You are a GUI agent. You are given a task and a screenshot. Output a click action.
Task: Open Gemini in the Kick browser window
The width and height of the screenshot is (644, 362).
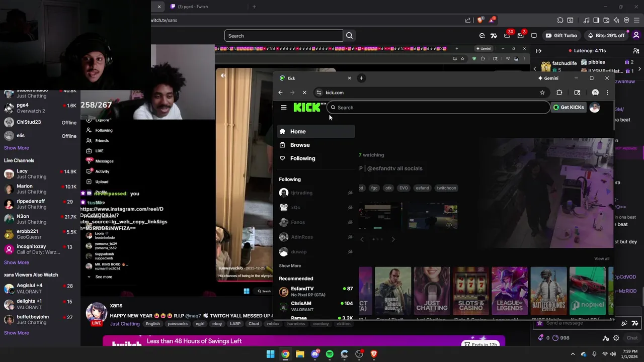548,78
